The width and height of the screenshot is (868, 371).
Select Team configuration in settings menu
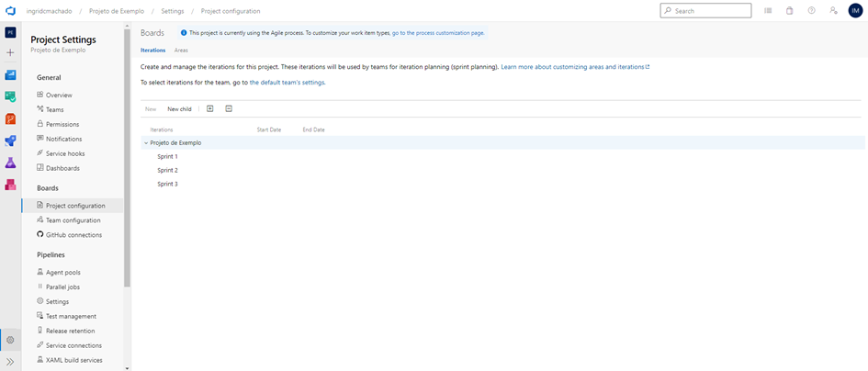73,220
